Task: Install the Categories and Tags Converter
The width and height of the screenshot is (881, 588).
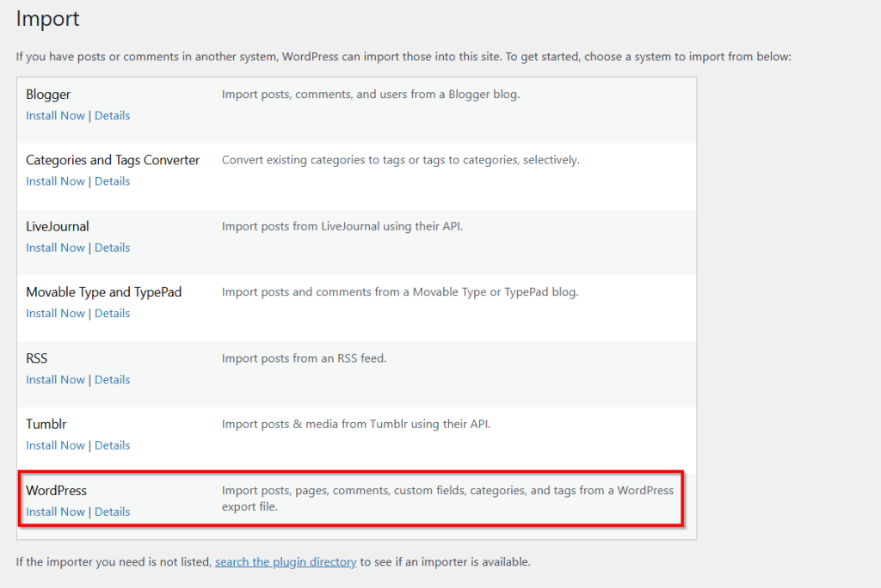Action: click(55, 181)
